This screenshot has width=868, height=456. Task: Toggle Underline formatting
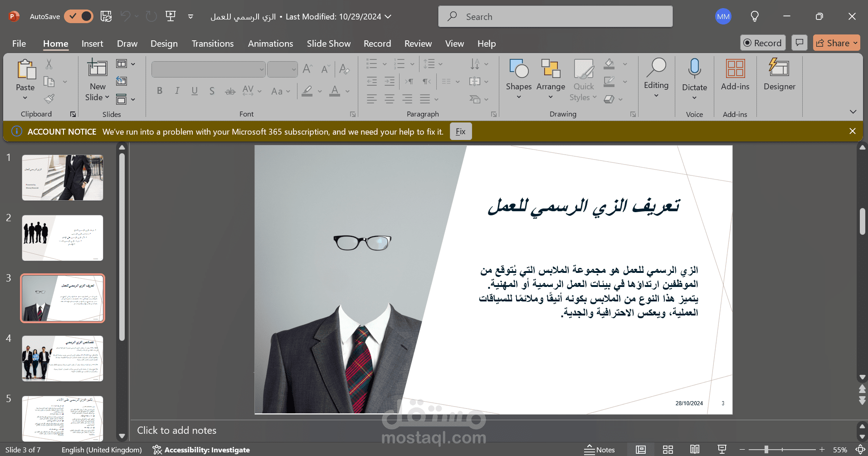point(195,91)
